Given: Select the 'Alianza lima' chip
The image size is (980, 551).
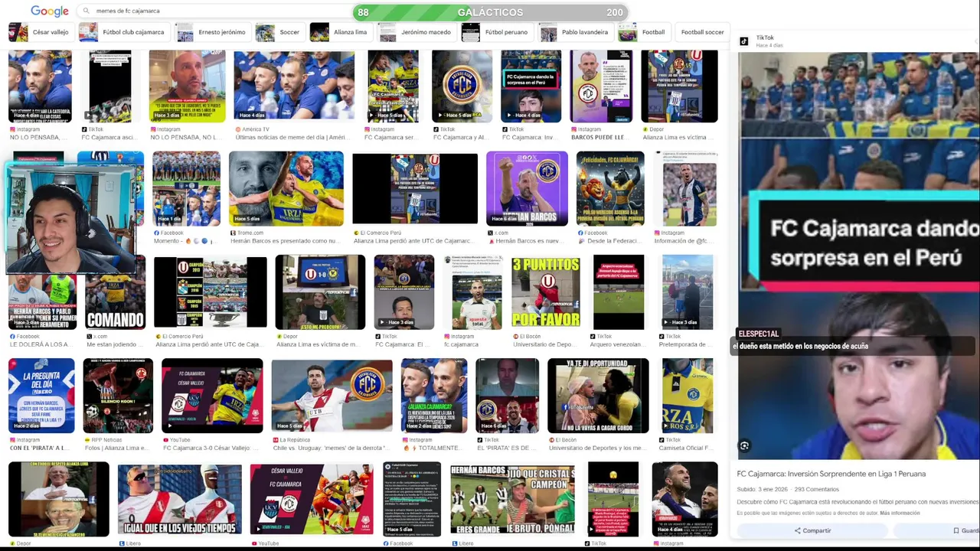Looking at the screenshot, I should pos(340,32).
